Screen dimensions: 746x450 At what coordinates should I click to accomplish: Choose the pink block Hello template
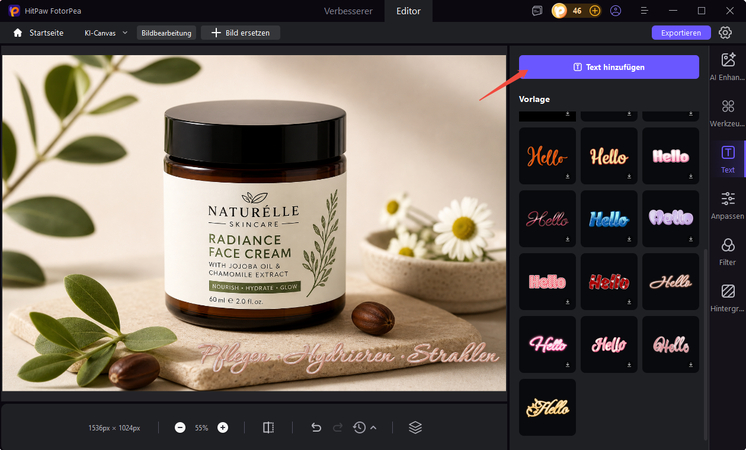click(x=547, y=282)
